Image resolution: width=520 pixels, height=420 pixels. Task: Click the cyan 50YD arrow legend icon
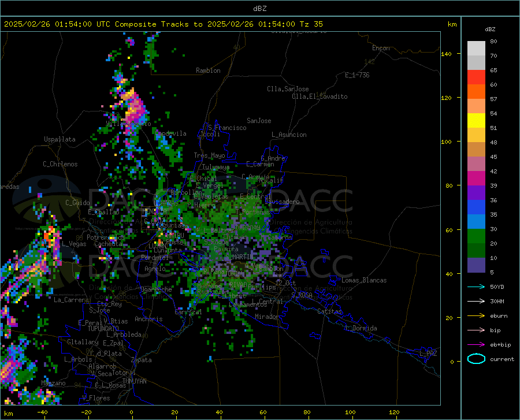tap(476, 287)
